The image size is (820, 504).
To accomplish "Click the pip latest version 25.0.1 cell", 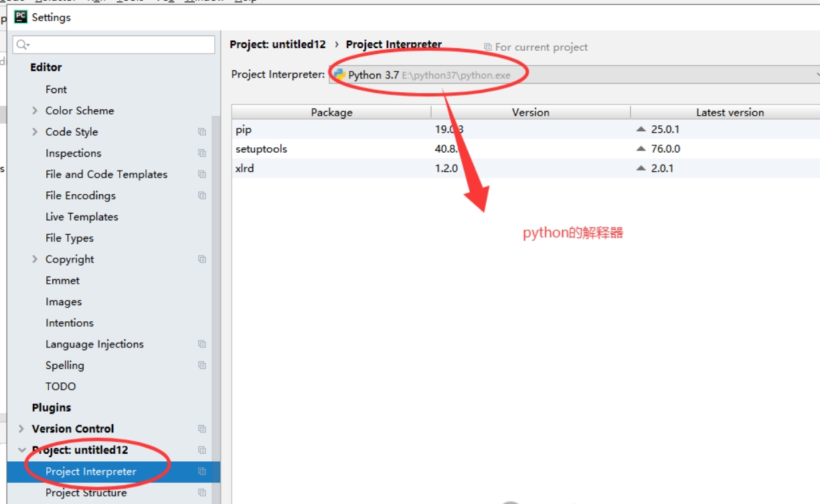I will pos(665,129).
